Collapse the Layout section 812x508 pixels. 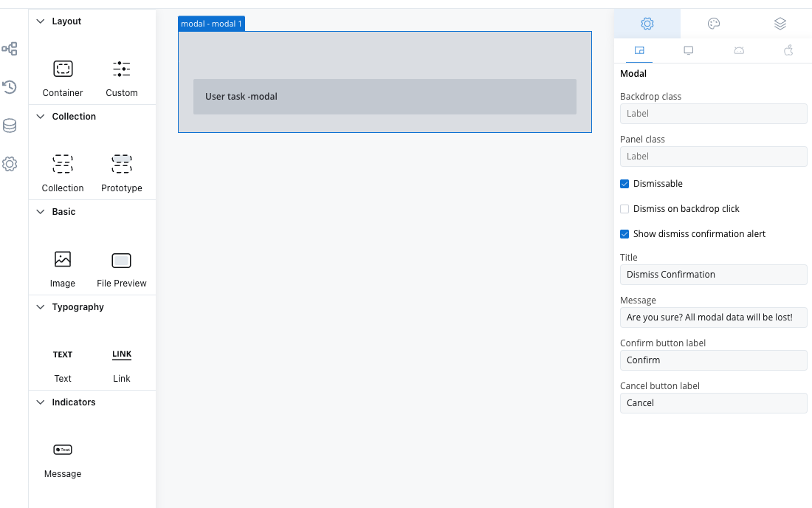click(41, 21)
